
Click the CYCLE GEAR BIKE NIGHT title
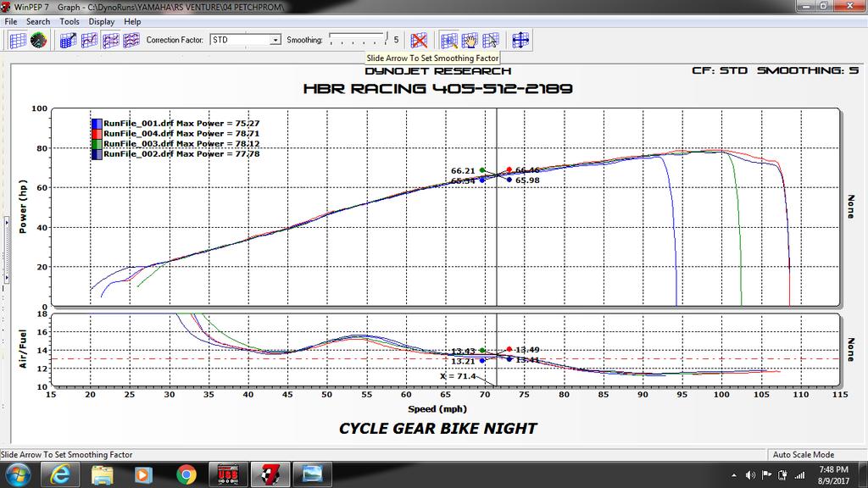tap(437, 429)
